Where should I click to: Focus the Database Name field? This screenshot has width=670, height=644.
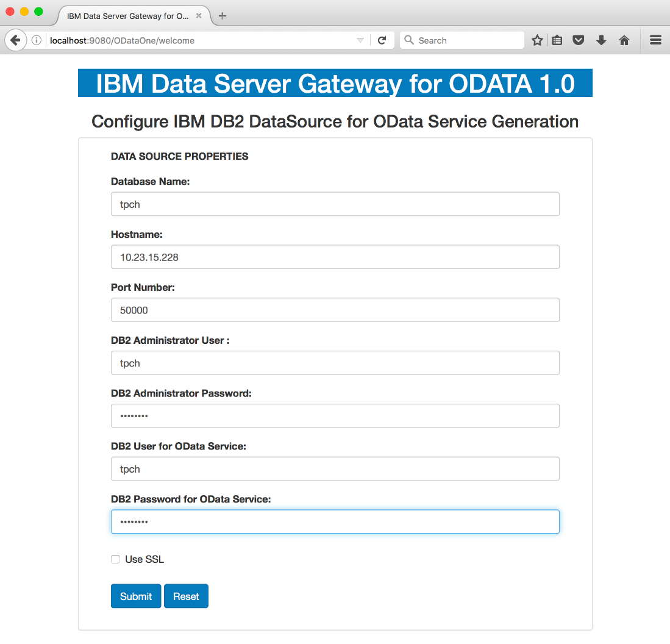coord(335,204)
